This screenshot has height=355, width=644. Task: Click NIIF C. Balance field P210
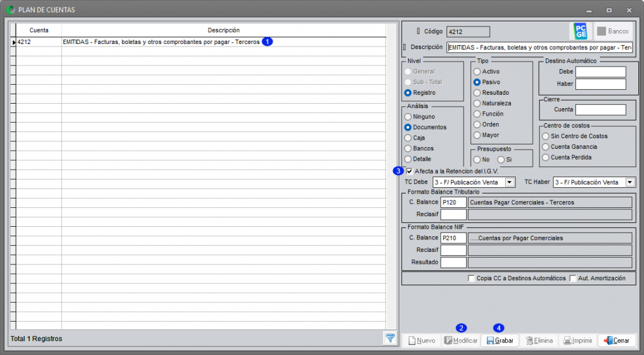point(453,238)
